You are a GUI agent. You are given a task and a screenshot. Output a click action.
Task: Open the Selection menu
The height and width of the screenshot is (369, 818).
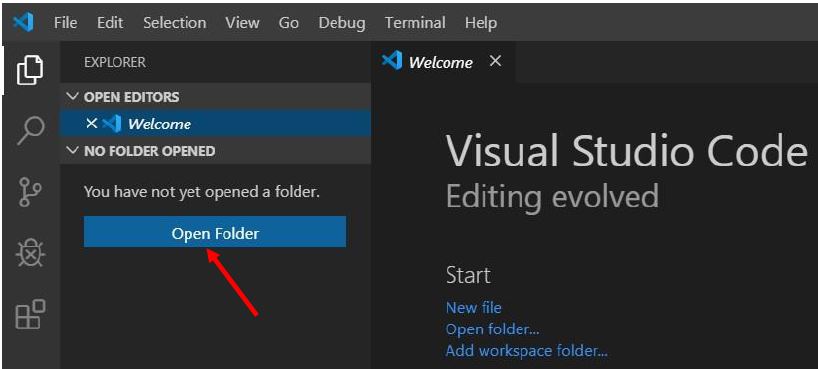point(175,23)
